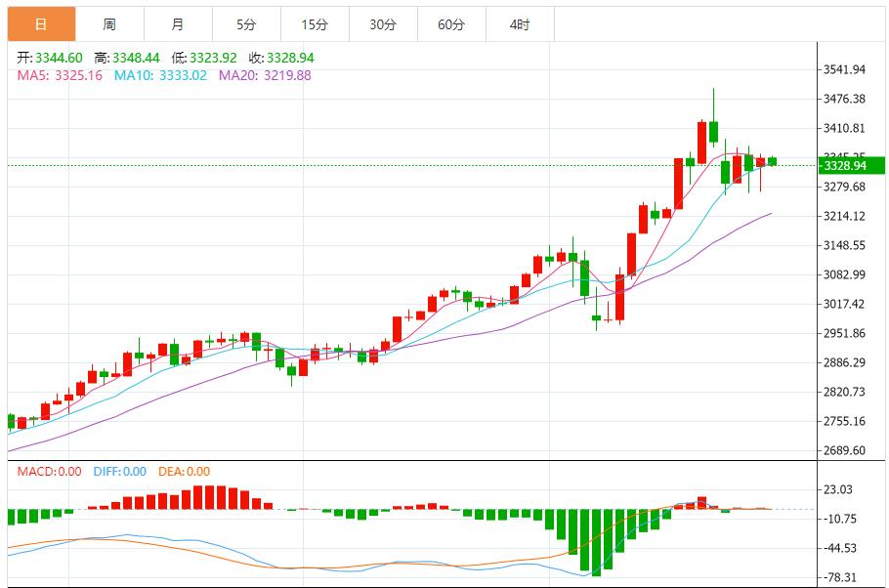889x588 pixels.
Task: Switch to the 周 weekly tab
Action: [108, 24]
